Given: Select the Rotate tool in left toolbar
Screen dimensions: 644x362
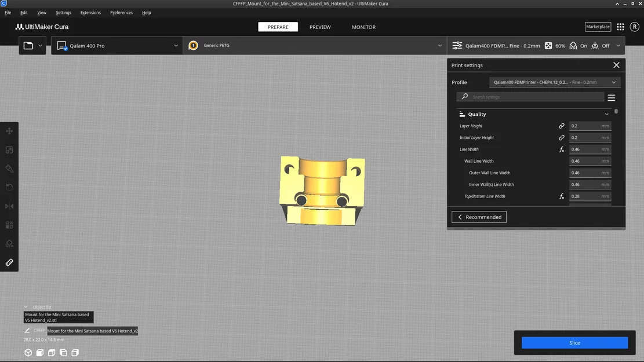Looking at the screenshot, I should point(9,188).
